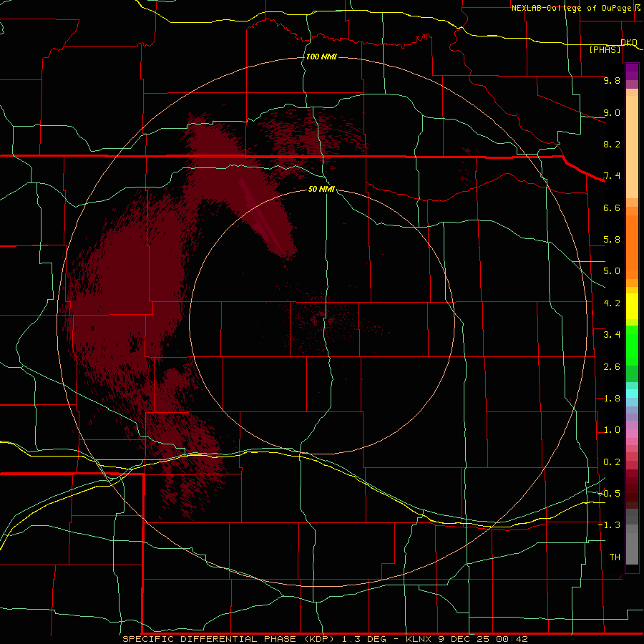Image resolution: width=644 pixels, height=644 pixels.
Task: Select the 50 NMI range ring label
Action: pos(321,189)
